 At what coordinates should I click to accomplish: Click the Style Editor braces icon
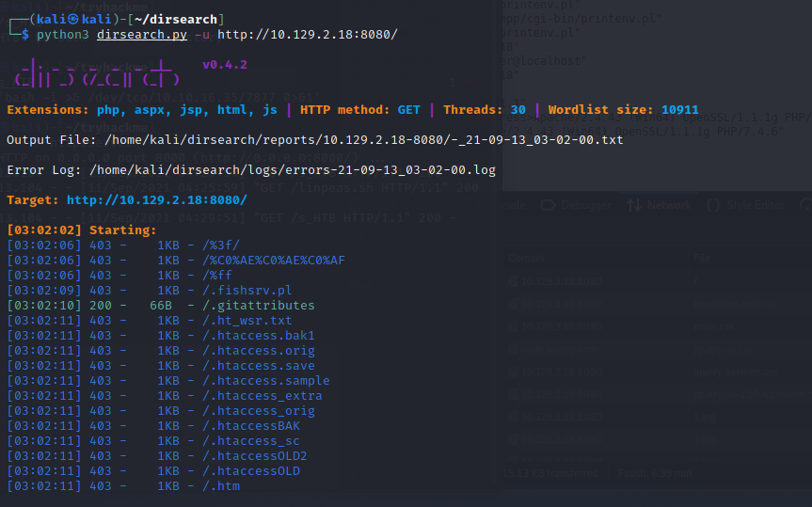coord(714,205)
